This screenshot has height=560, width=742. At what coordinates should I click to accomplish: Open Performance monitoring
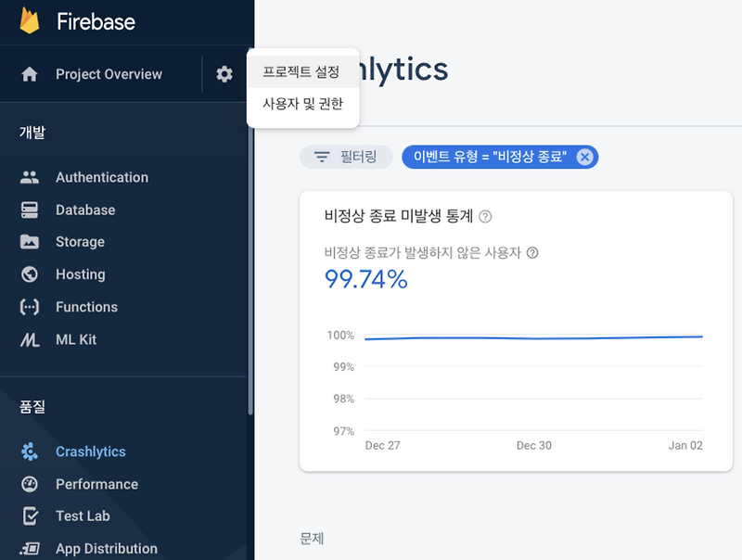[95, 484]
